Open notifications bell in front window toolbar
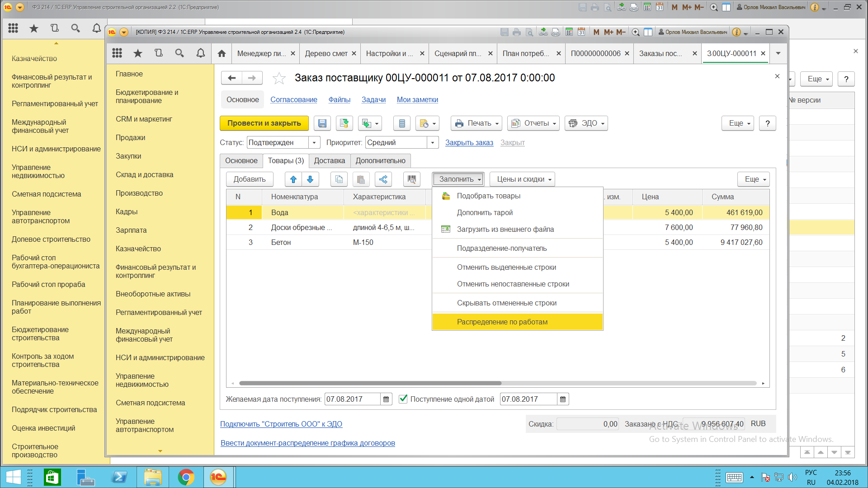 pyautogui.click(x=200, y=53)
